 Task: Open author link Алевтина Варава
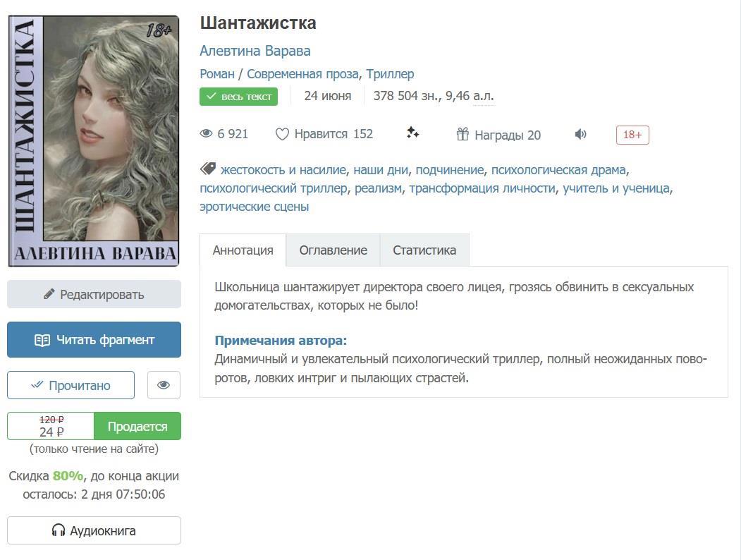tap(255, 51)
